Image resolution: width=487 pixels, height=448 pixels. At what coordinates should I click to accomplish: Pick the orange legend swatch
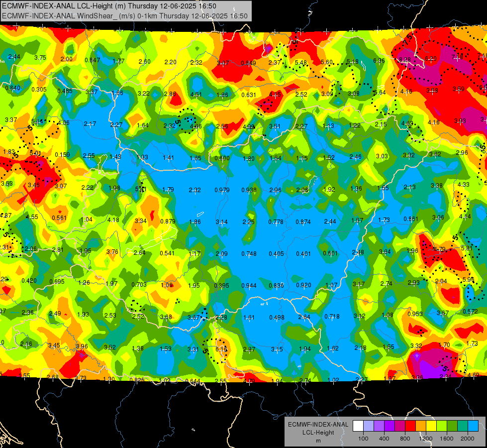[421, 426]
